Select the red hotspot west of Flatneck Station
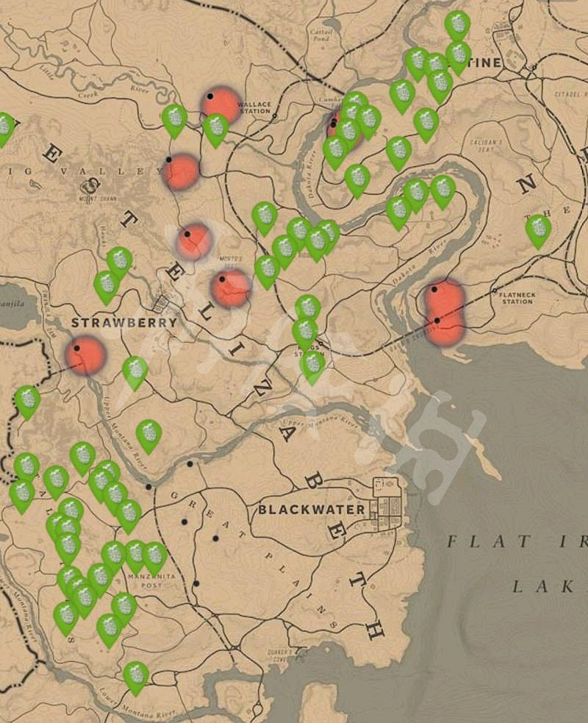588x723 pixels. point(445,313)
